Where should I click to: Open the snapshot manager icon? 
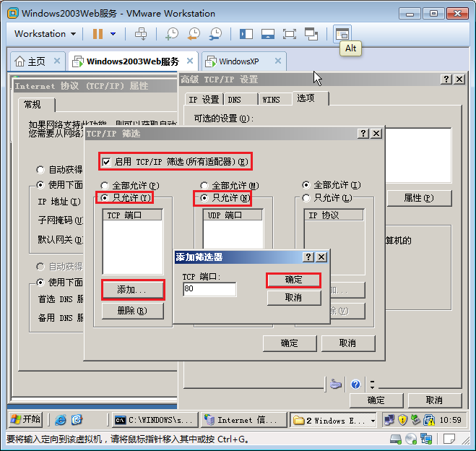215,34
